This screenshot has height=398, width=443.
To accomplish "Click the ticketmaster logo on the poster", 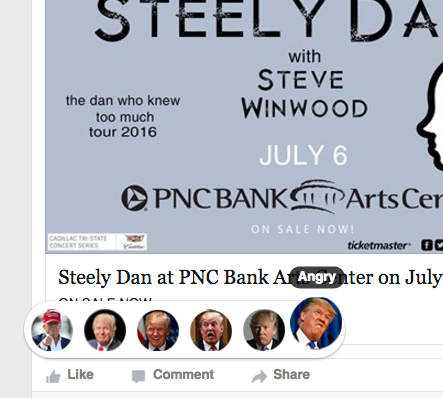I will click(379, 246).
